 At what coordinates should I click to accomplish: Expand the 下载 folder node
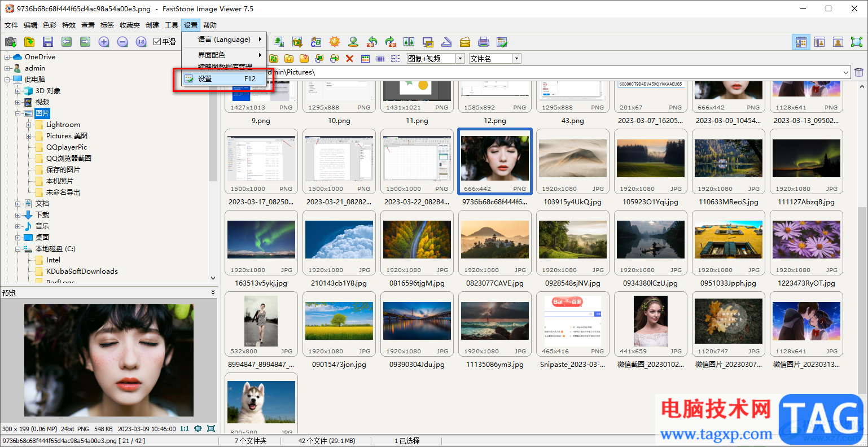point(18,215)
